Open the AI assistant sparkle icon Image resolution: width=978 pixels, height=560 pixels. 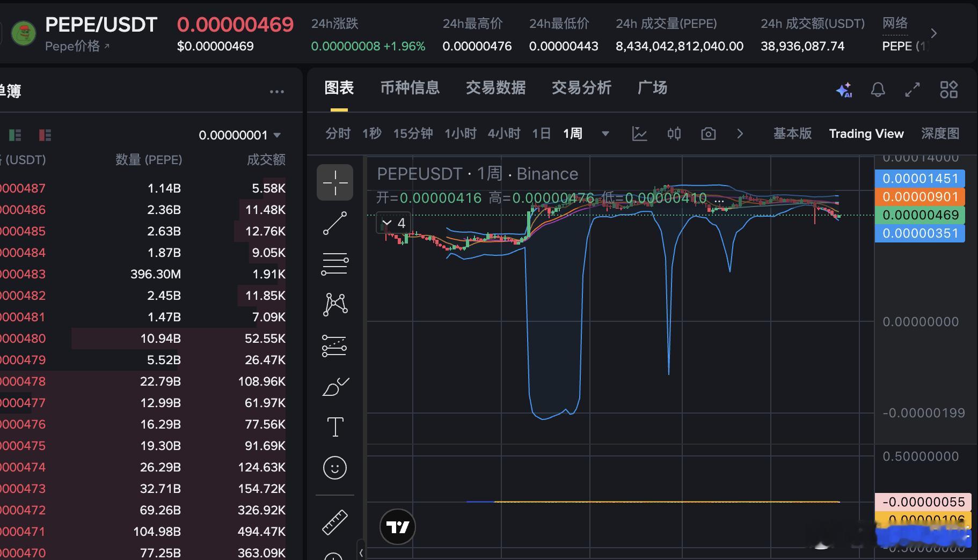[x=844, y=90]
